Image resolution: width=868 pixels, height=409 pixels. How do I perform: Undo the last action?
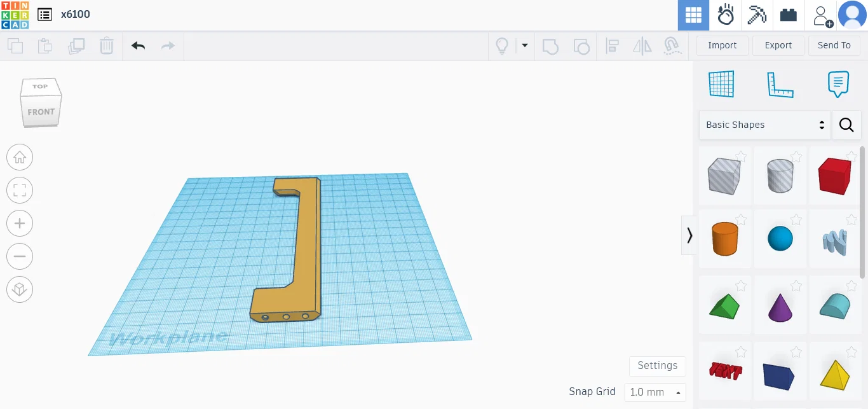[138, 46]
